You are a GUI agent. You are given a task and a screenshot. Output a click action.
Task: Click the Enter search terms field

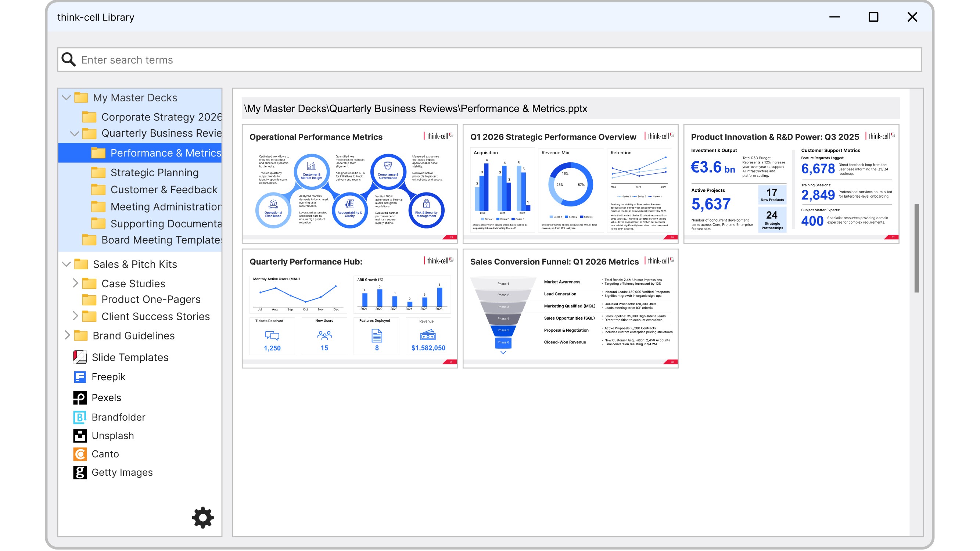pyautogui.click(x=495, y=60)
